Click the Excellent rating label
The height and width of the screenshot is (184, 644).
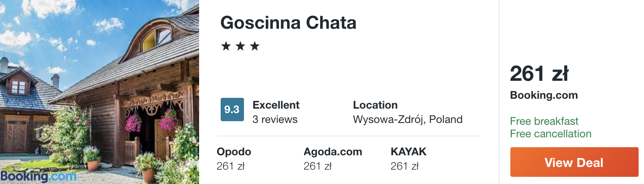276,105
